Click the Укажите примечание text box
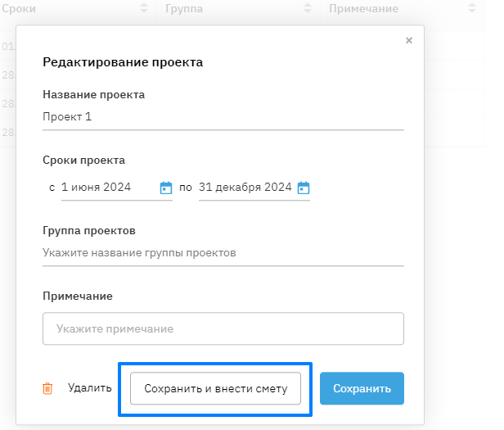504x430 pixels. pos(223,328)
